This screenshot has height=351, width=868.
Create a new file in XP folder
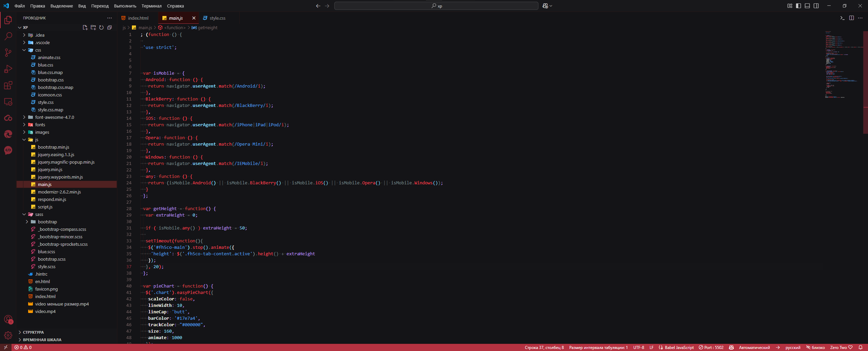(x=85, y=27)
